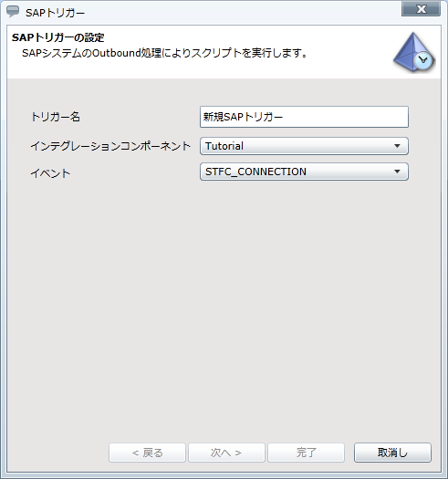
Task: Open the インテグレーションコンポーネント Tutorial dropdown
Action: (304, 146)
